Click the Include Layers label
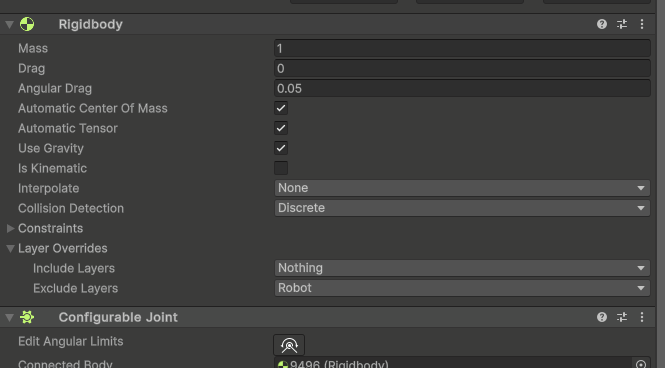 click(x=74, y=268)
